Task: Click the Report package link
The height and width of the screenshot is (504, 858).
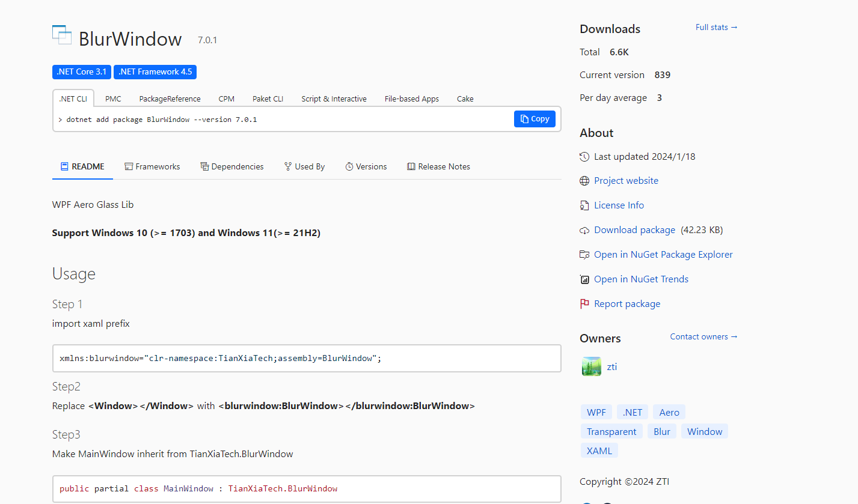Action: coord(627,304)
